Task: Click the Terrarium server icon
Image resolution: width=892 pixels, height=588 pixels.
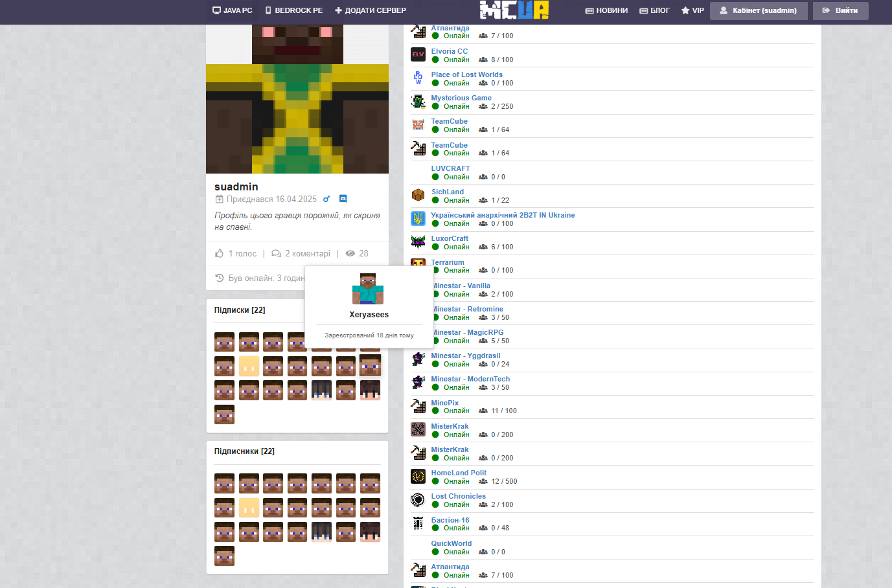Action: pos(418,263)
